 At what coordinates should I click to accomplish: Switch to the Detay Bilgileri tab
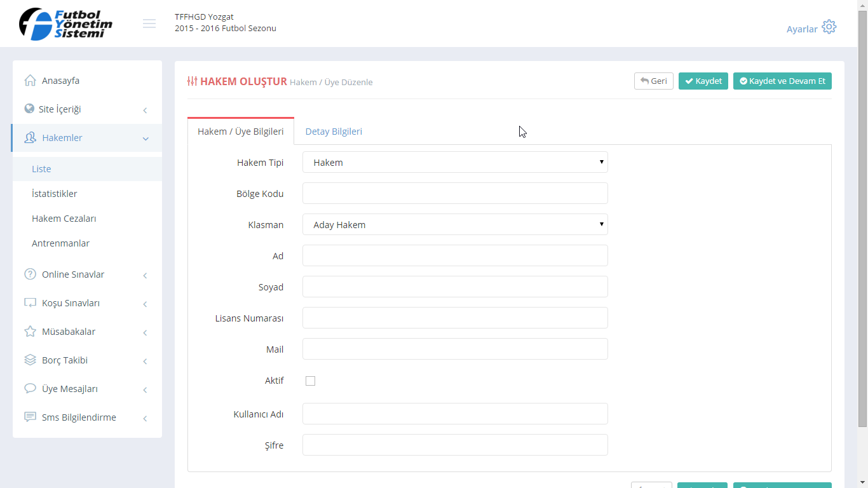pyautogui.click(x=334, y=132)
